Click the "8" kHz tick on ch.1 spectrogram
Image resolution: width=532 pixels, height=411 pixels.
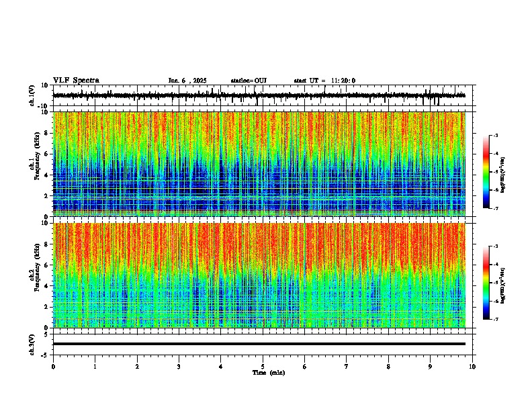coord(47,133)
